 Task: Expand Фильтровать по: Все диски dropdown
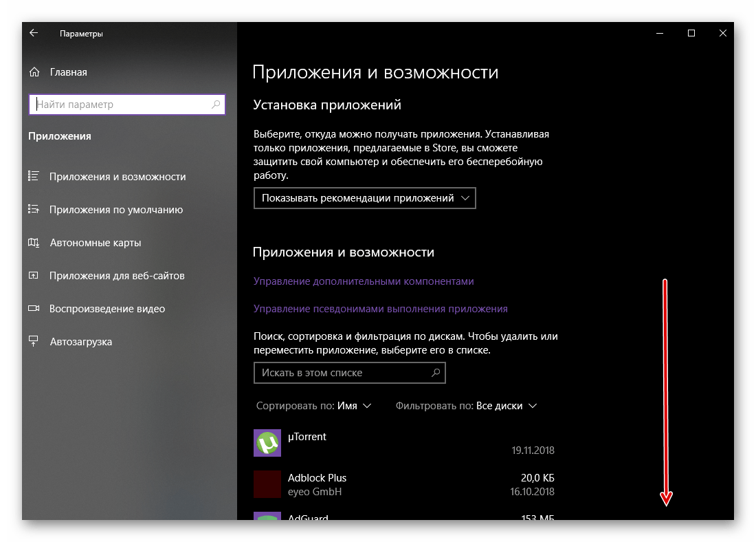pyautogui.click(x=466, y=406)
